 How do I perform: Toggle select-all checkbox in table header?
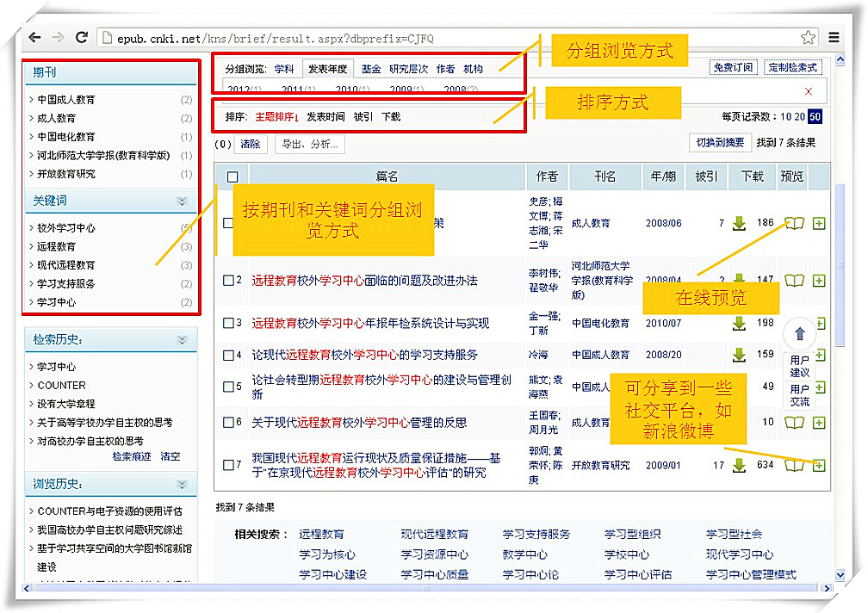coord(232,177)
